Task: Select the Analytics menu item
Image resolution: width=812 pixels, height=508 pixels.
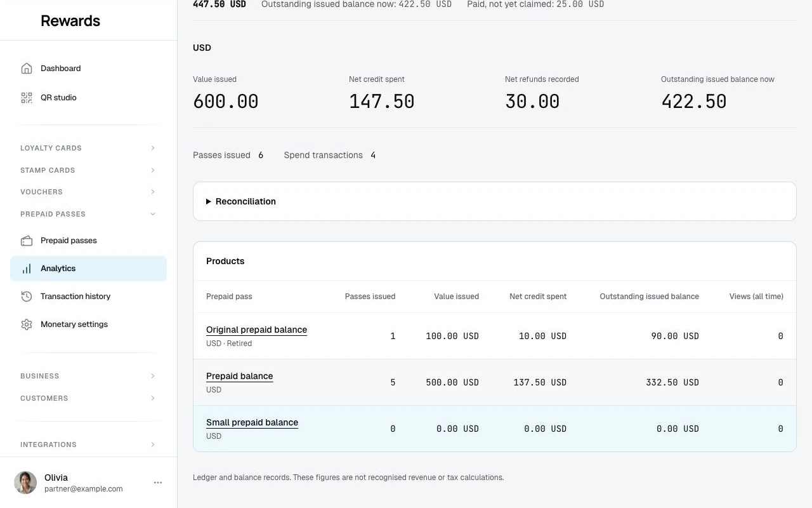Action: pyautogui.click(x=88, y=269)
